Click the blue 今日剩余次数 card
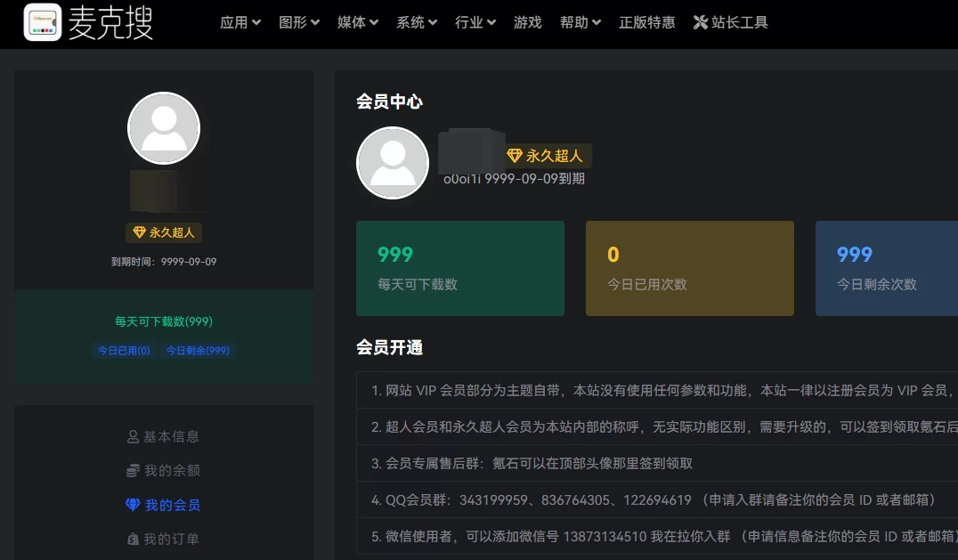958x560 pixels. point(887,268)
